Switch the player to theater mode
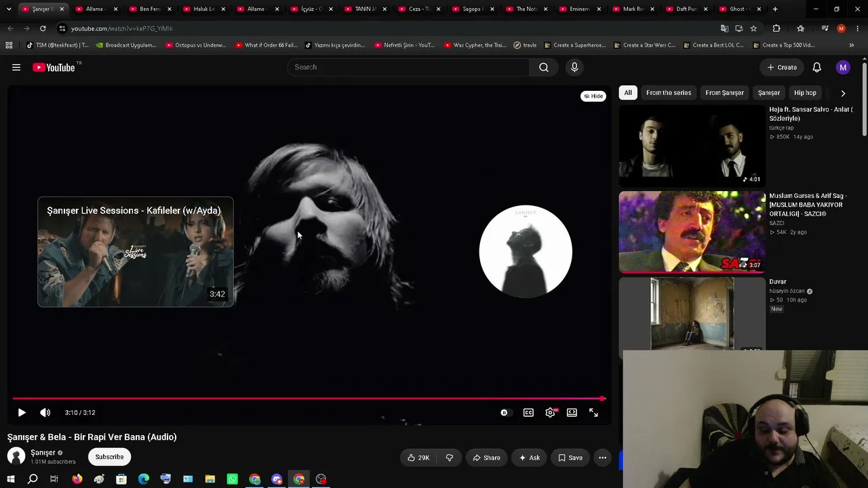 (572, 412)
